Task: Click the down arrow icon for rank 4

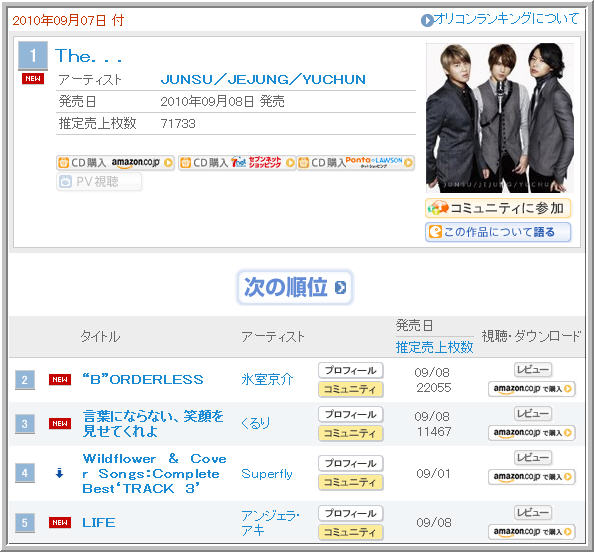Action: (x=59, y=473)
